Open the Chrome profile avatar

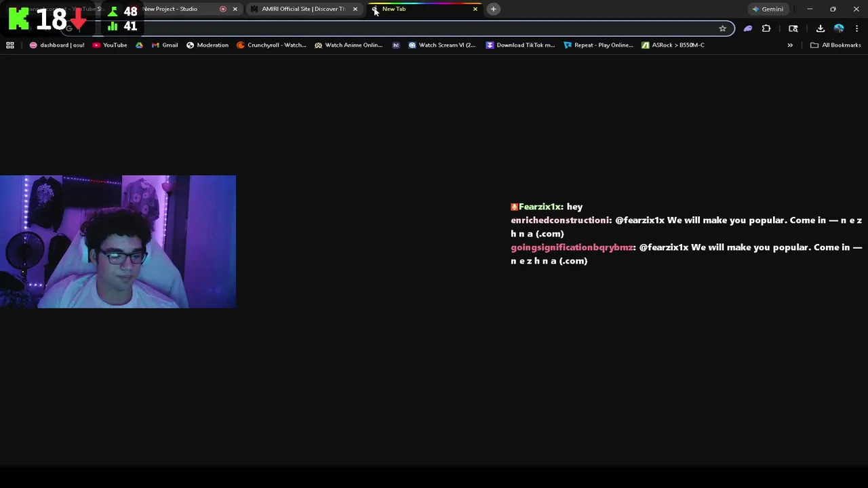click(839, 28)
